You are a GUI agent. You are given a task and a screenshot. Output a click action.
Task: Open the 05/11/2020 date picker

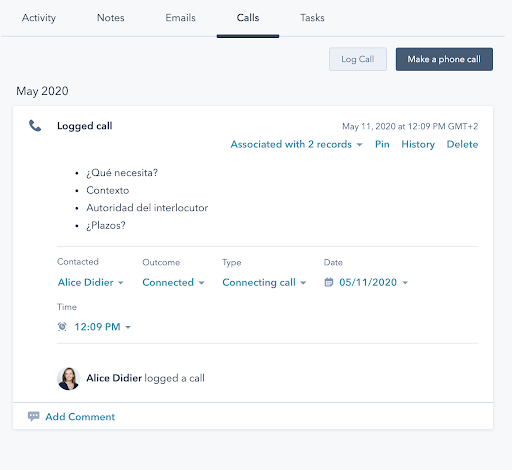pyautogui.click(x=373, y=282)
